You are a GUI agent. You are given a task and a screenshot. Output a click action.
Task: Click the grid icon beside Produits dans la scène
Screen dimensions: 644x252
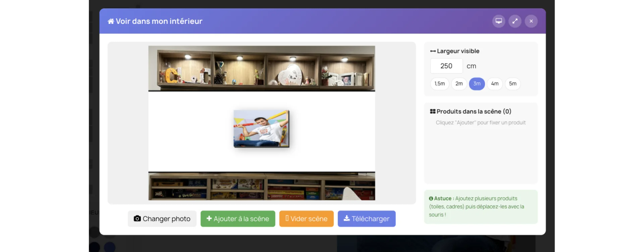433,111
